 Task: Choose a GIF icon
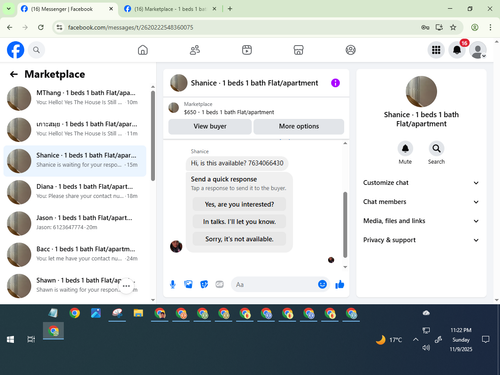point(219,284)
